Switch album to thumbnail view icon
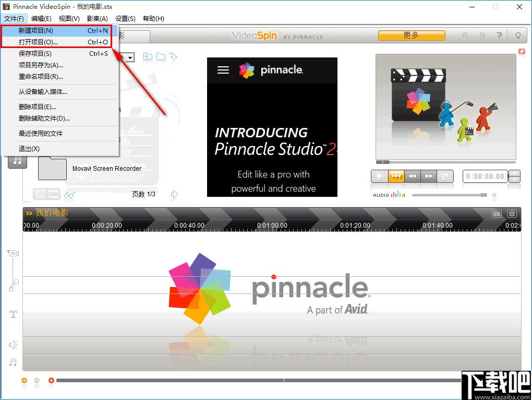The image size is (532, 400). point(53,194)
